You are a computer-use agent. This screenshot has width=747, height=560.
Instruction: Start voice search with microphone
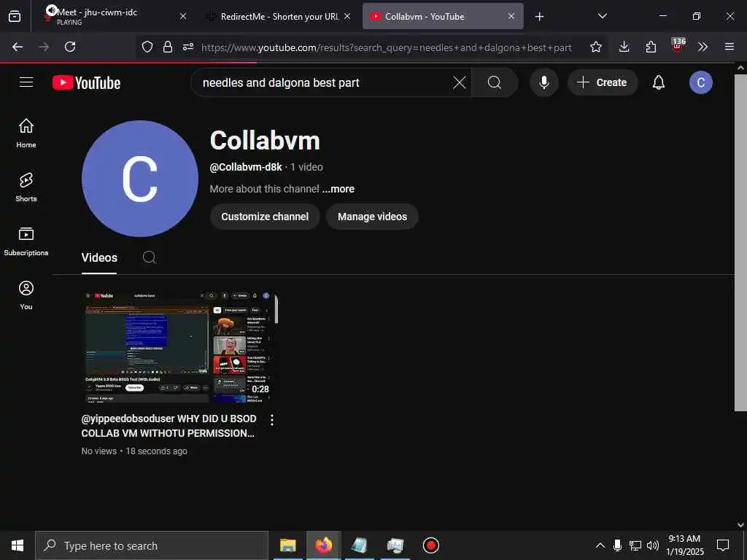point(543,82)
